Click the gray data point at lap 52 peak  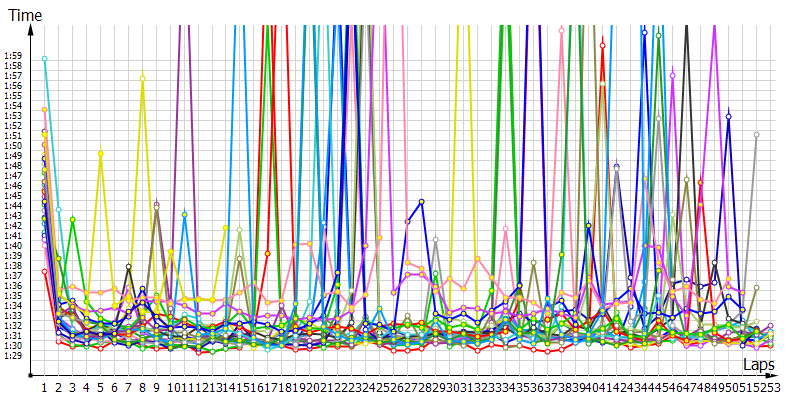[756, 134]
